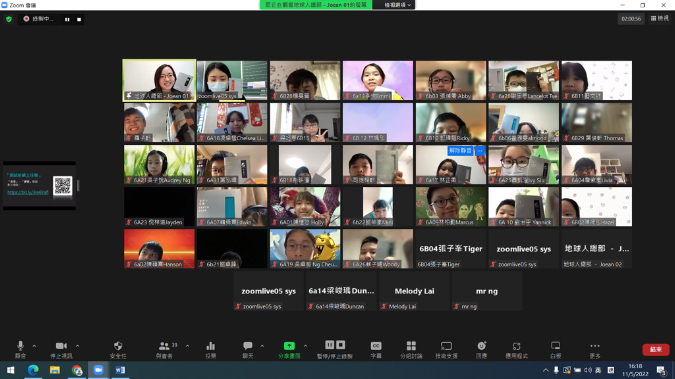Open the view options dropdown in green sharing bar
Viewport: 675px width, 379px height.
tap(397, 5)
